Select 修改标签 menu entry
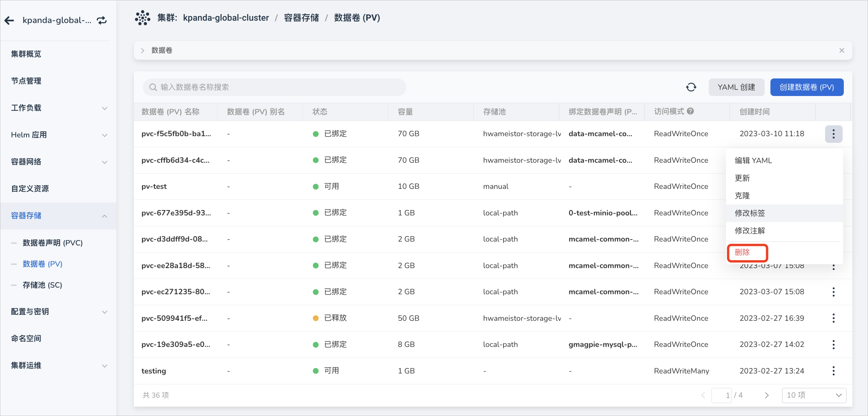This screenshot has height=416, width=868. click(784, 213)
